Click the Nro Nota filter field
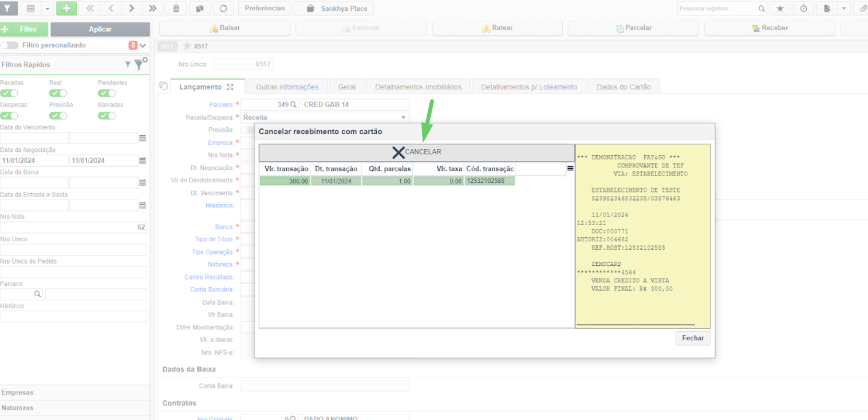Viewport: 868px width, 420px height. [x=73, y=227]
